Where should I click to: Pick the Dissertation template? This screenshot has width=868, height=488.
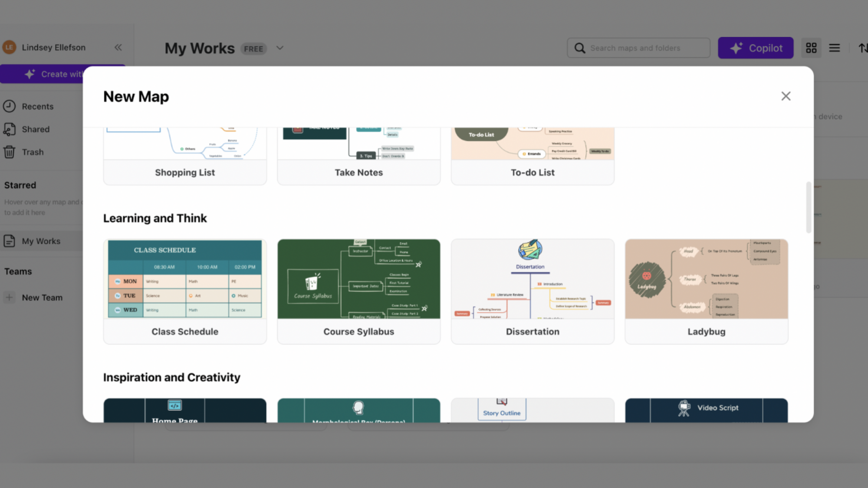pyautogui.click(x=533, y=291)
